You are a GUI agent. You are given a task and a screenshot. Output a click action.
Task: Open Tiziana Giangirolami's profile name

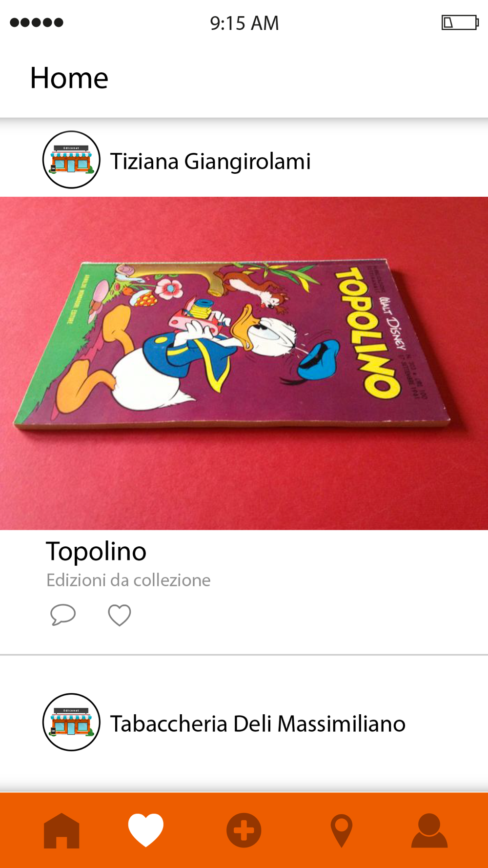[210, 161]
